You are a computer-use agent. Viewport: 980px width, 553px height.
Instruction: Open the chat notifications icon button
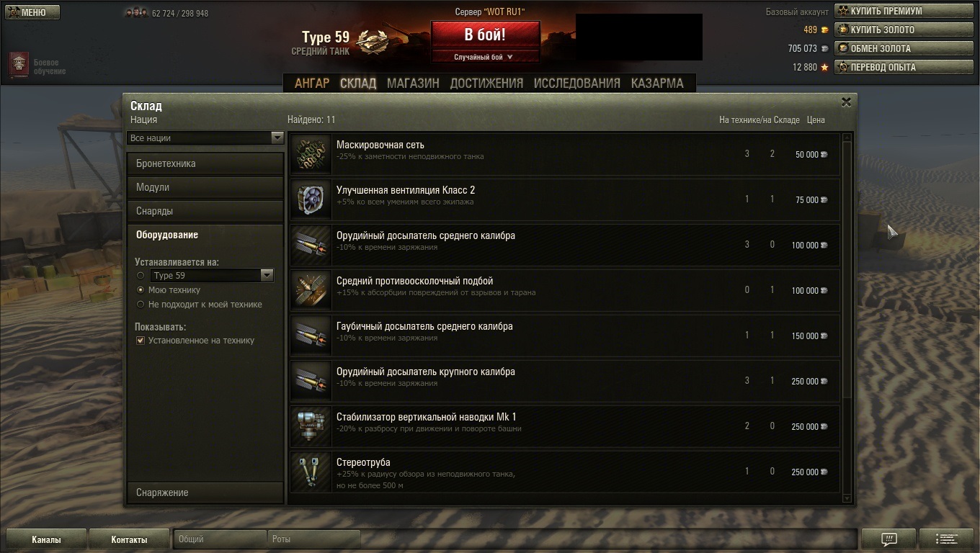point(889,539)
